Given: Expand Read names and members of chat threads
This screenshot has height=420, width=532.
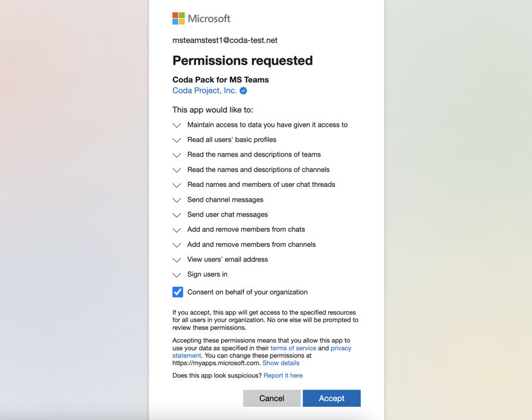Looking at the screenshot, I should (177, 185).
